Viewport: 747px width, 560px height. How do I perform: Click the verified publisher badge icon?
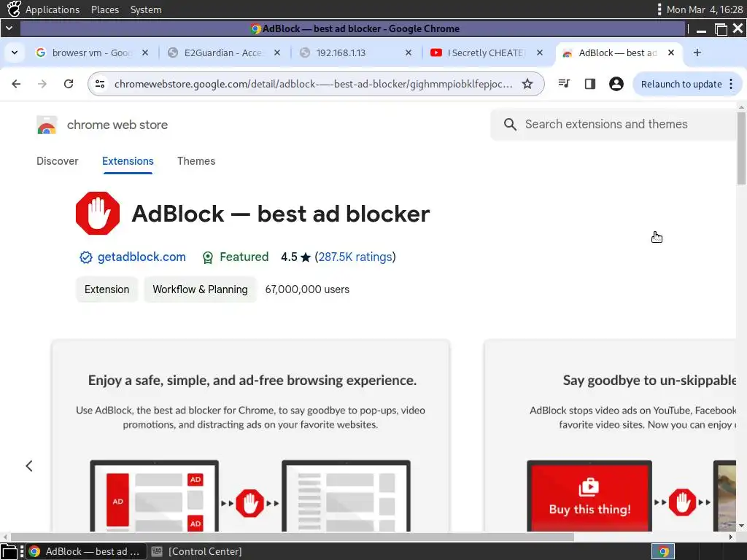click(x=86, y=257)
